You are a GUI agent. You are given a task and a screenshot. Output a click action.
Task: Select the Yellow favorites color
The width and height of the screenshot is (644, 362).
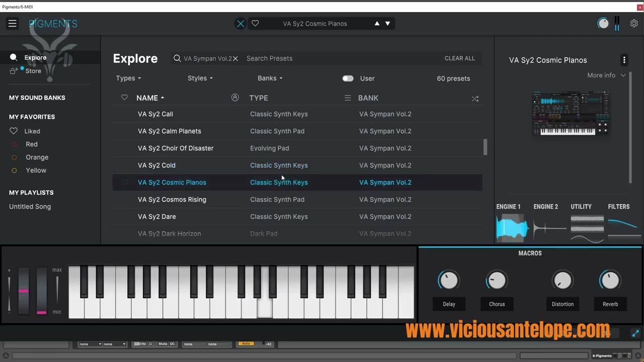[x=36, y=170]
